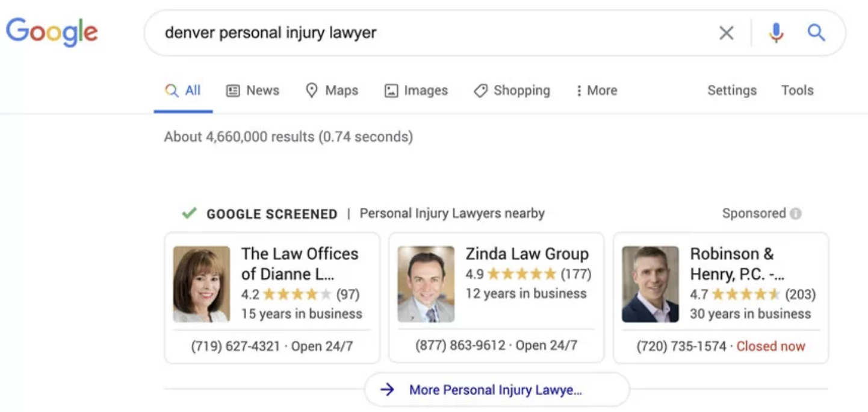
Task: Start voice search with microphone icon
Action: tap(777, 33)
